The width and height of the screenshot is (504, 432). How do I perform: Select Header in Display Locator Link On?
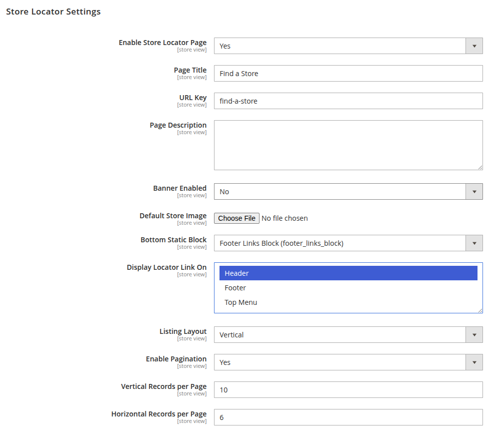coord(348,273)
